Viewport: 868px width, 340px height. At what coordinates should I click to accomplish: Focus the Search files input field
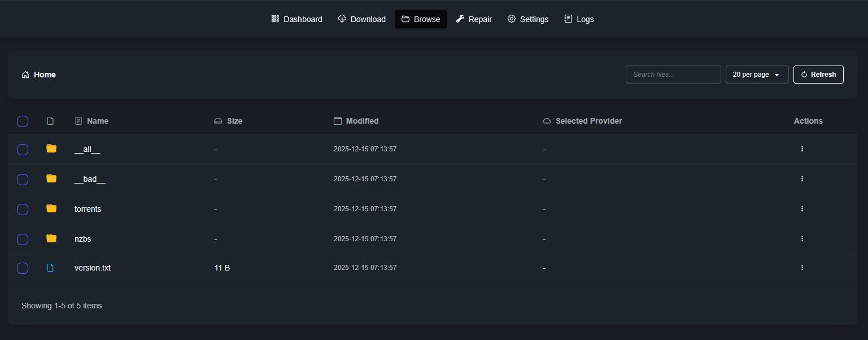(x=673, y=75)
